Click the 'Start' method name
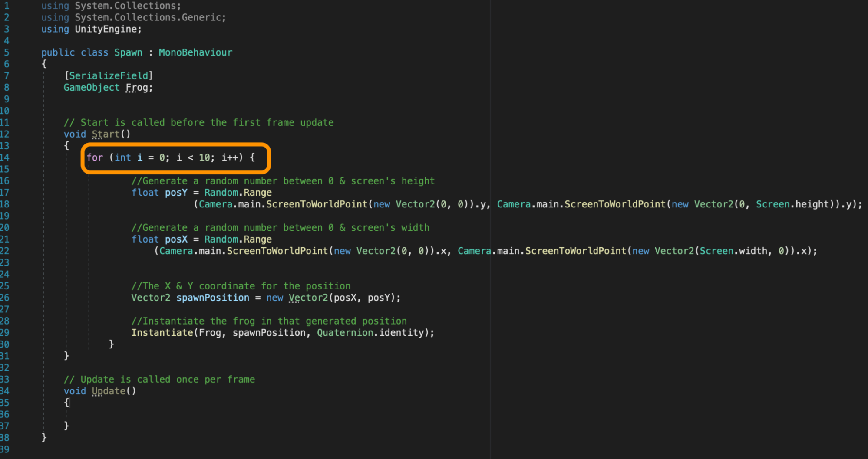This screenshot has width=868, height=459. pos(106,134)
